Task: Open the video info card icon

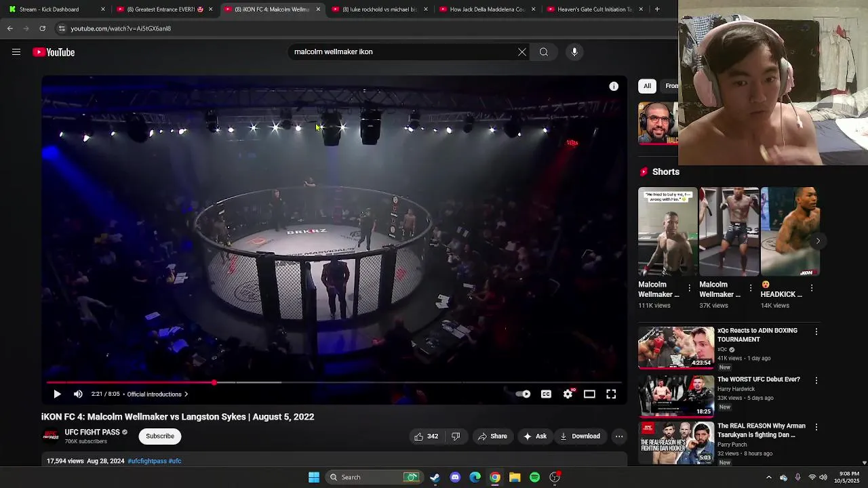Action: (614, 86)
